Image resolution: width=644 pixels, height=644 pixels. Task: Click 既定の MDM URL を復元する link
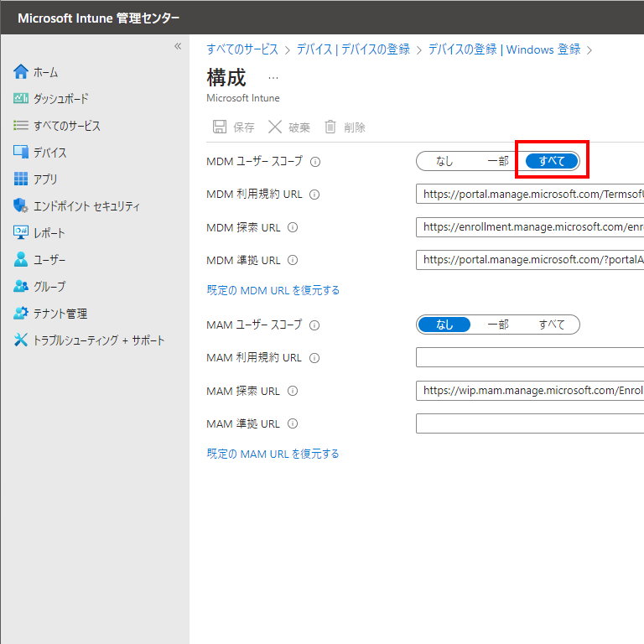(273, 290)
